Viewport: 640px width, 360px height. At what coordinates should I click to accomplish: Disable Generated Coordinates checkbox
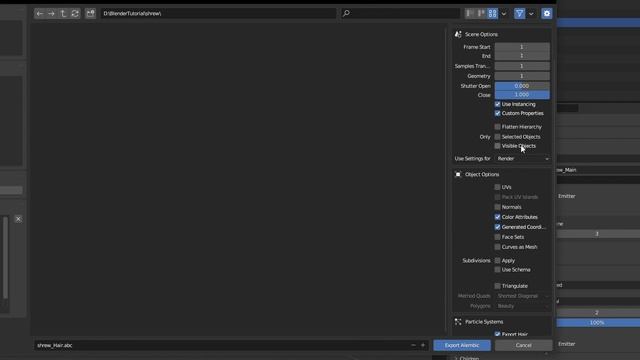pyautogui.click(x=497, y=227)
